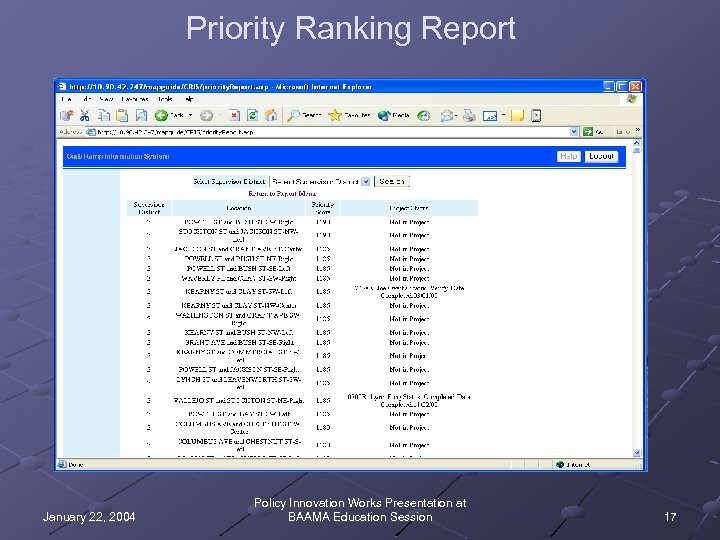Open the File menu
Viewport: 720px width, 540px height.
67,99
